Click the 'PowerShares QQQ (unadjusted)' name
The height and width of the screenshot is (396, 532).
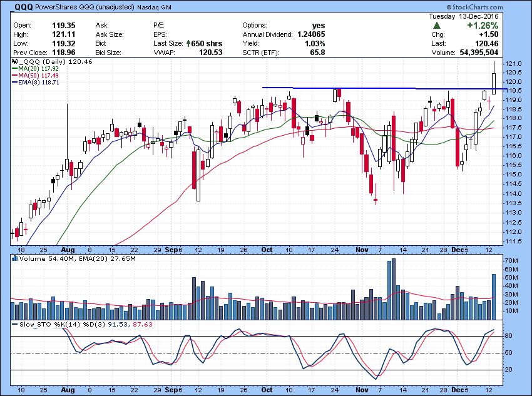84,7
